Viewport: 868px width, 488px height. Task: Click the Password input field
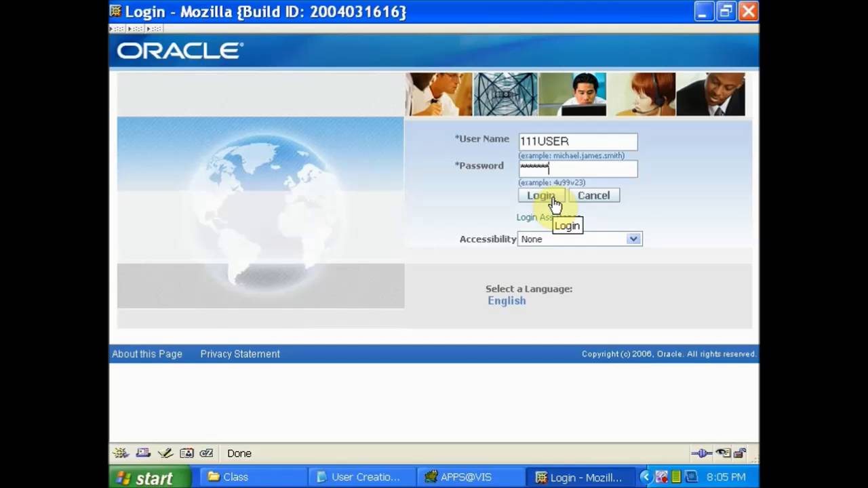pos(578,168)
